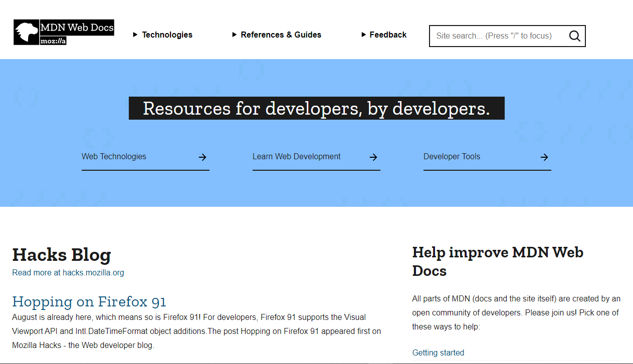Click the magnifying glass search icon
This screenshot has width=633, height=364.
(x=574, y=36)
